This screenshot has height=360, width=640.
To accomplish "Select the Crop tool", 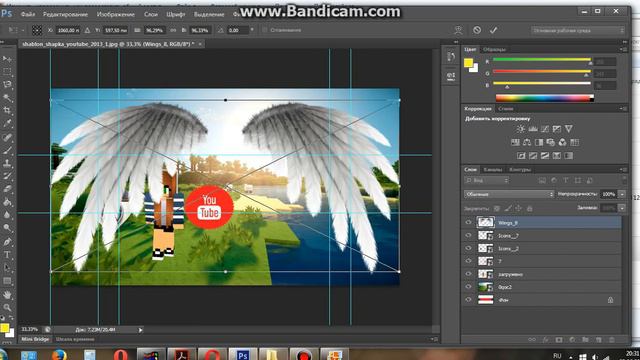I will (7, 110).
